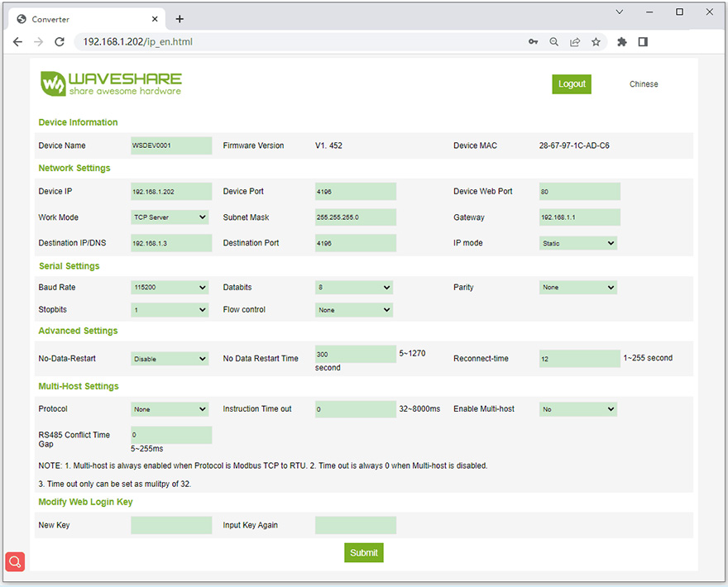Screen dimensions: 728x587
Task: Open the IP mode dropdown
Action: 577,243
